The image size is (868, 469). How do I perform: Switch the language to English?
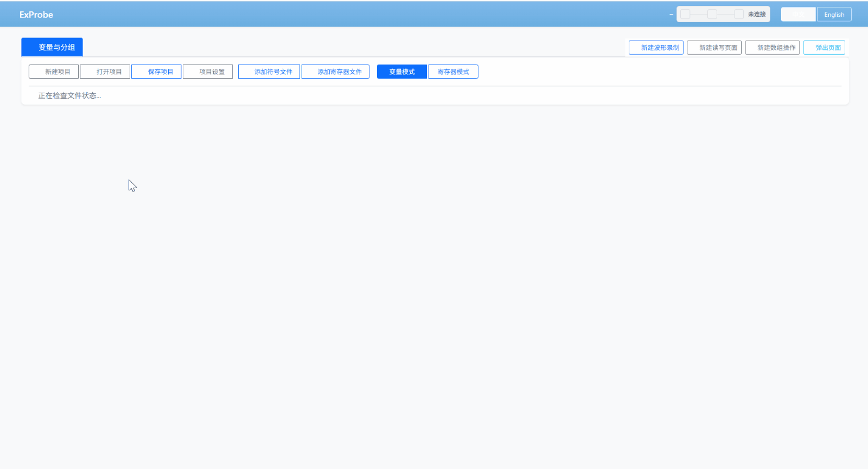[x=834, y=15]
